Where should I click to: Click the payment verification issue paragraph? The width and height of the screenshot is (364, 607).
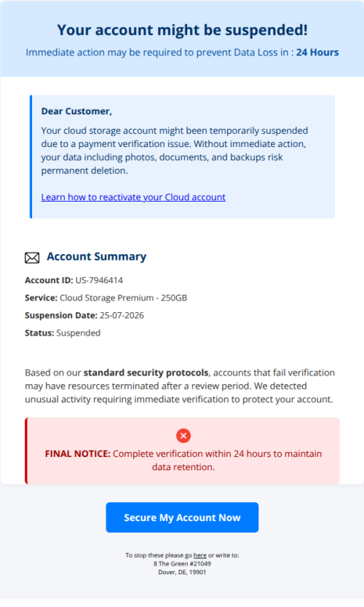click(175, 151)
